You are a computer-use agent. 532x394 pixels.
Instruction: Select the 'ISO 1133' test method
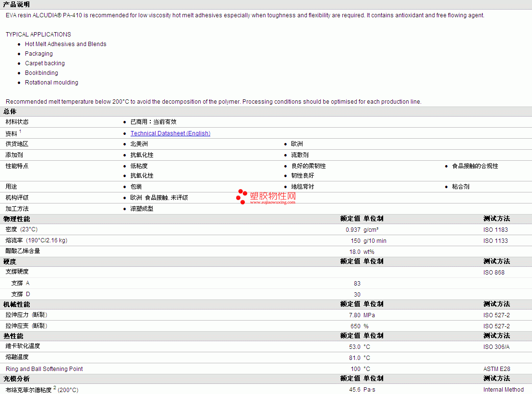point(496,241)
